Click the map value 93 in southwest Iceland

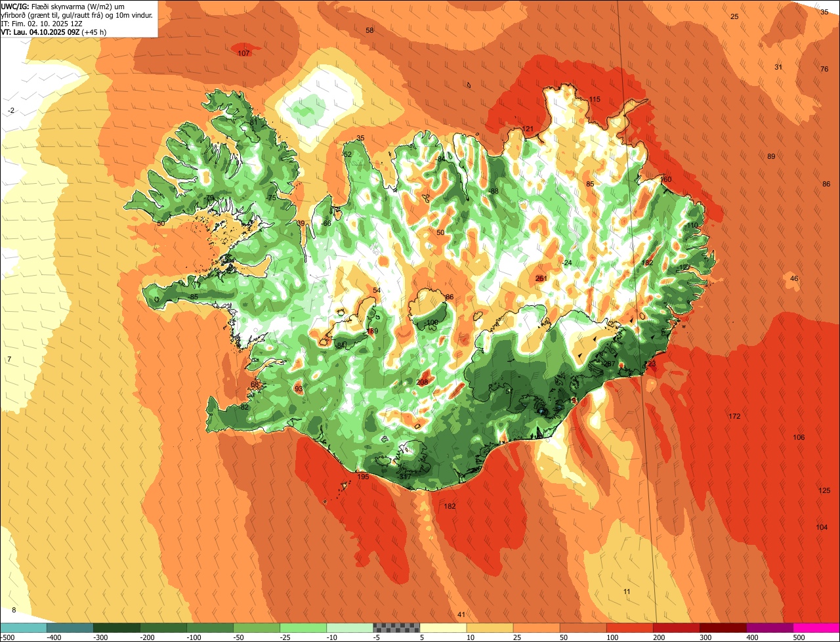tap(299, 389)
